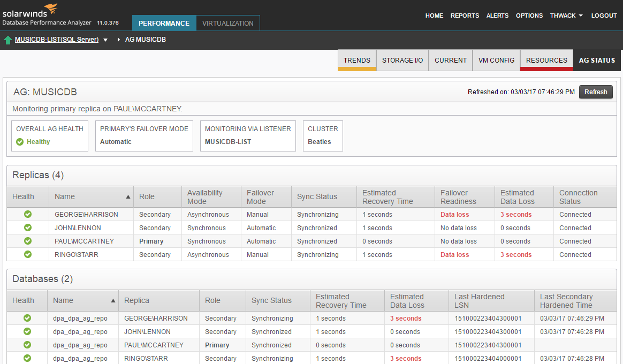
Task: Click PAUL\MCCARTNEY replica health check icon
Action: click(x=28, y=241)
